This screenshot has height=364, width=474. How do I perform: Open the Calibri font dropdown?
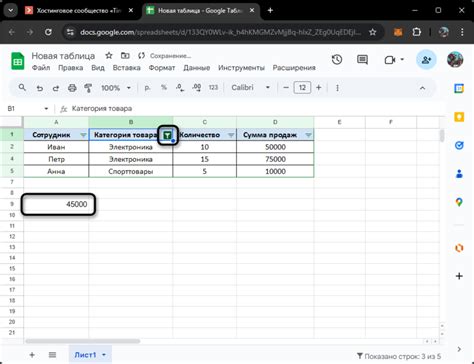250,88
